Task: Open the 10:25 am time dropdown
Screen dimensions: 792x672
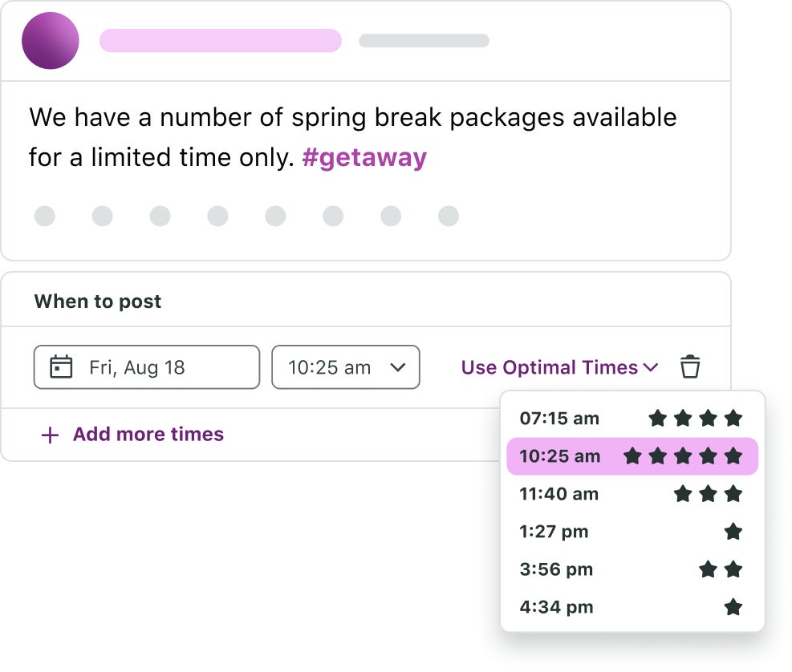Action: (x=345, y=367)
